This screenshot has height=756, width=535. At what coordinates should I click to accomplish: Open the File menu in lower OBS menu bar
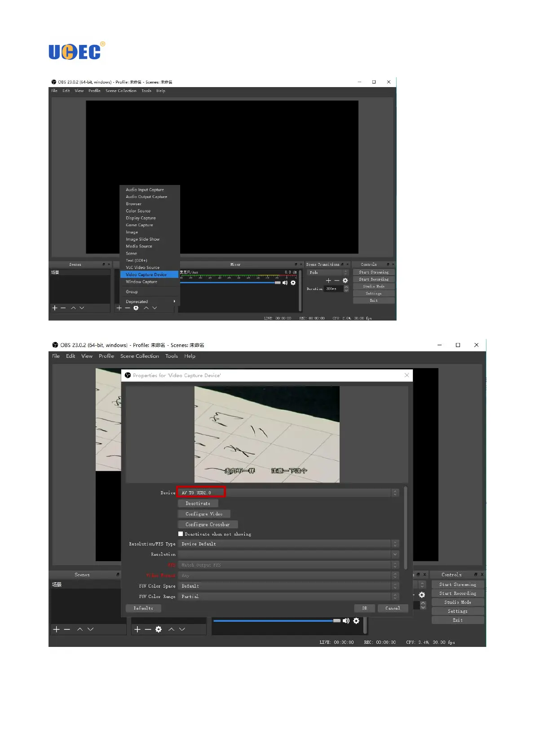[56, 356]
